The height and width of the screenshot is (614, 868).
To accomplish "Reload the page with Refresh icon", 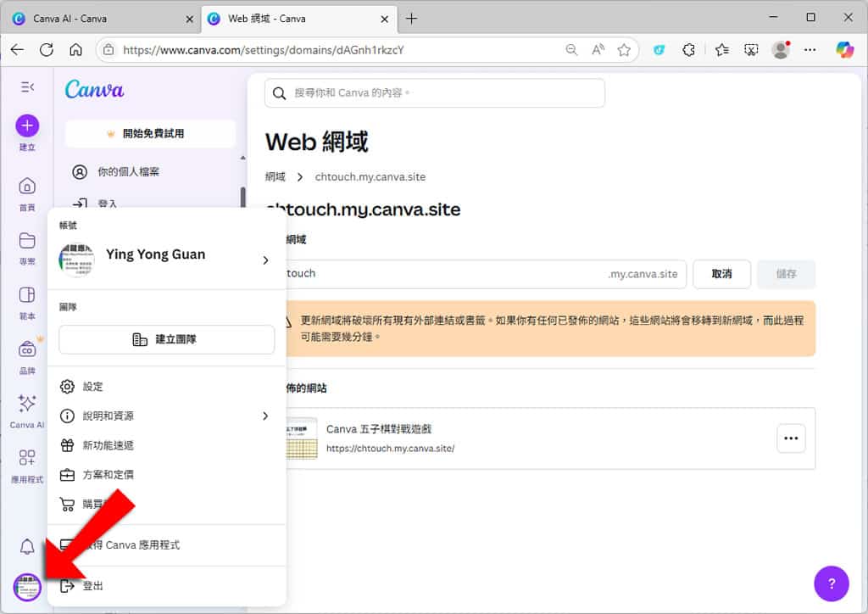I will [47, 50].
